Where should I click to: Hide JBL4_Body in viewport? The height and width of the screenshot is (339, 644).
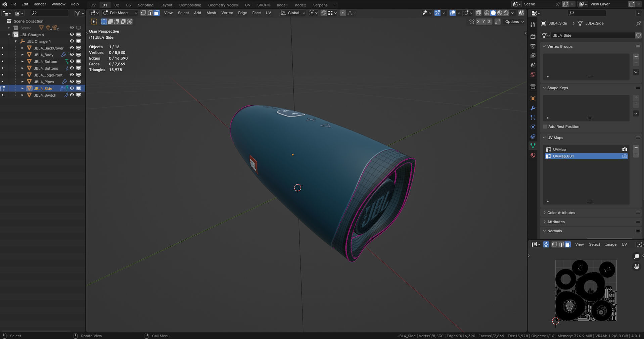[x=72, y=55]
